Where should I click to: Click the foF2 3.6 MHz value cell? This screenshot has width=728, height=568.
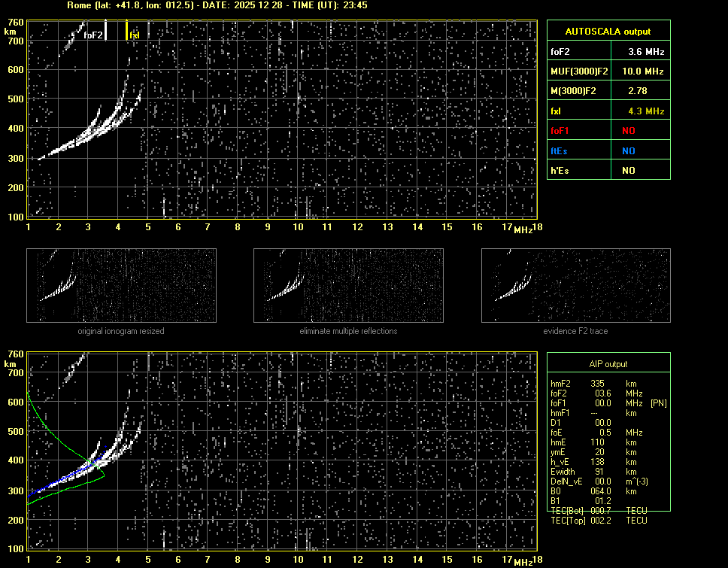point(646,52)
